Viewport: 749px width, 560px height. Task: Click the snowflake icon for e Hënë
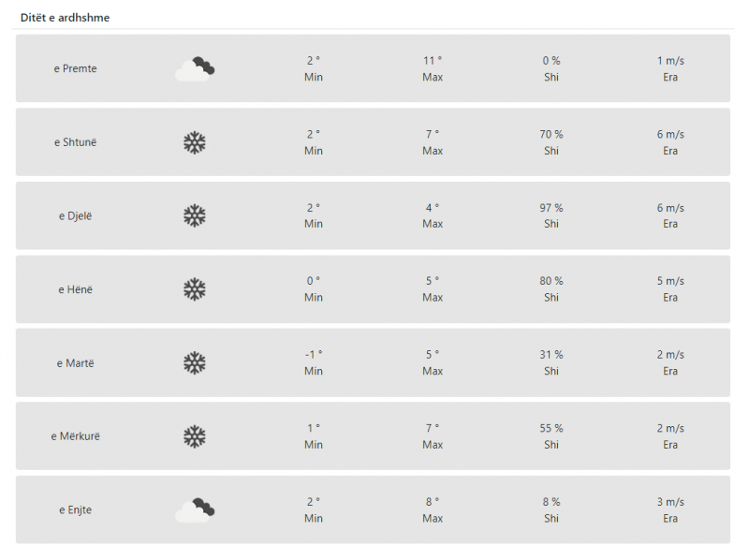(x=195, y=289)
